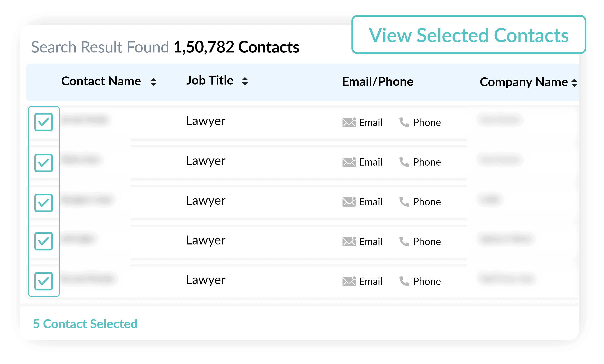Click the envelope icon in first row
Image resolution: width=604 pixels, height=364 pixels.
point(349,122)
